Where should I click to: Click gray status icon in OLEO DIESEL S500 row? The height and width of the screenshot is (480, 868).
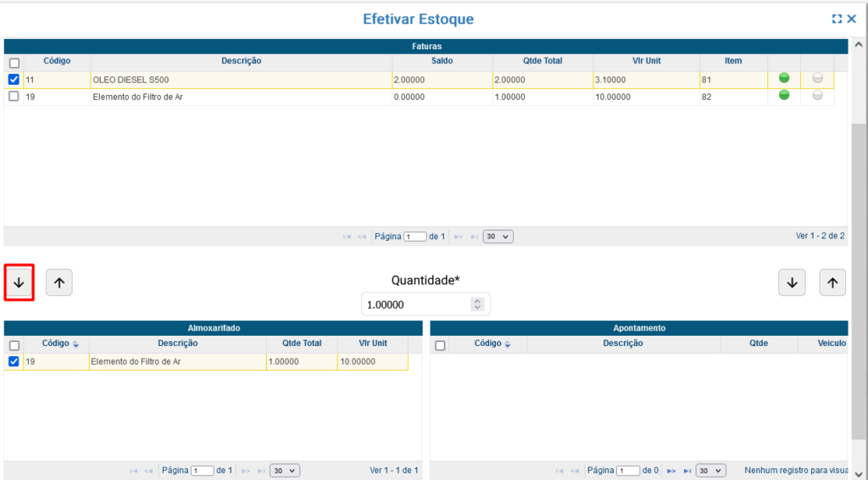817,78
